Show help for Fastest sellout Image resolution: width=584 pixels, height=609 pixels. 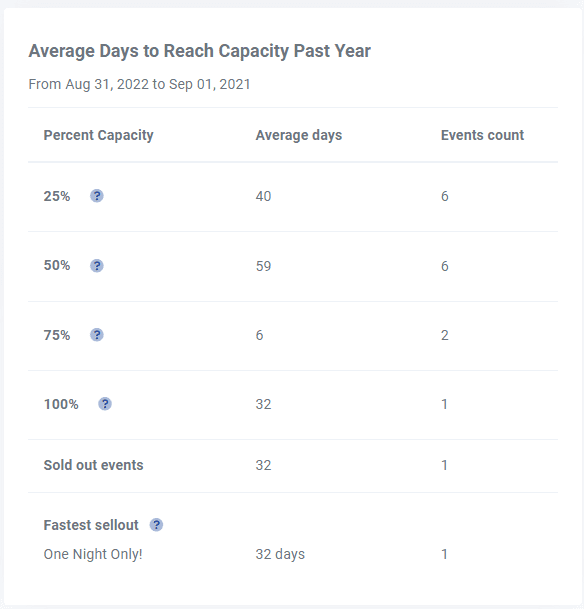pyautogui.click(x=156, y=525)
